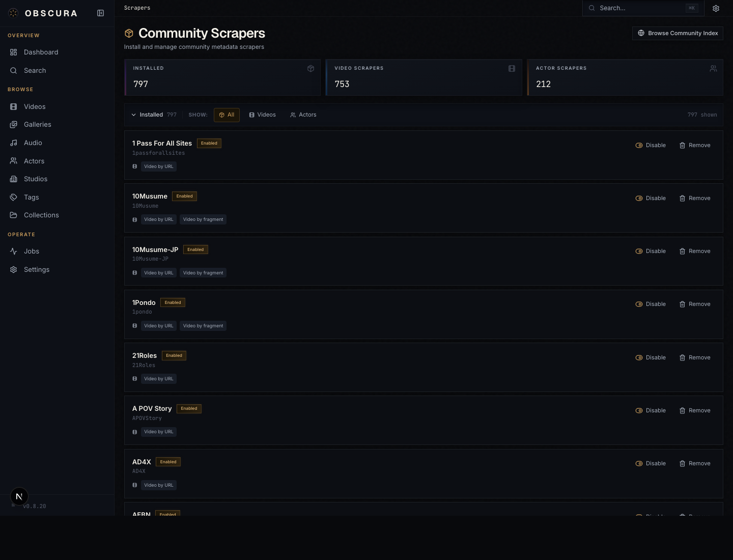
Task: Disable the 10Musume-JP scraper
Action: (651, 251)
